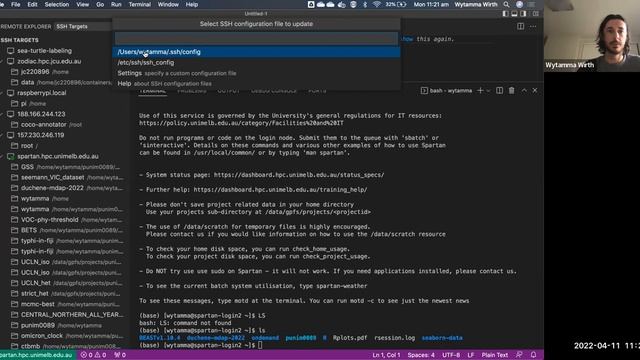Maximize the panel with the chevron-up icon
The width and height of the screenshot is (640, 360).
(x=524, y=90)
